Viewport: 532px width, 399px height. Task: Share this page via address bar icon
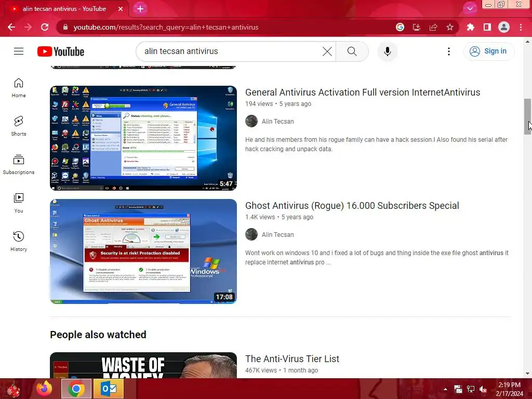pos(433,27)
